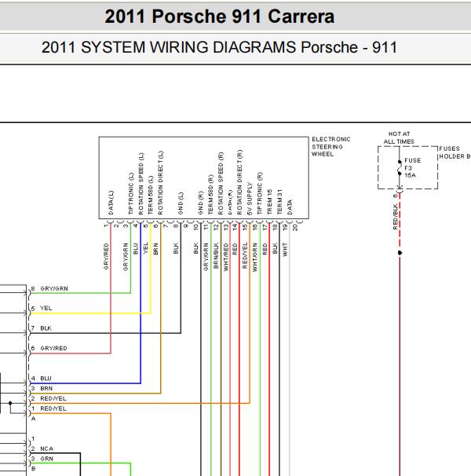Select the "3 GRN" connector row label
The image size is (471, 476).
point(42,459)
